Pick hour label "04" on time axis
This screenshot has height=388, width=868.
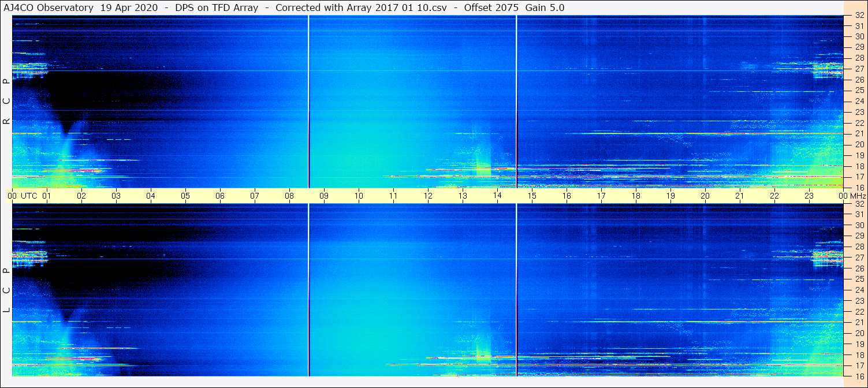151,196
